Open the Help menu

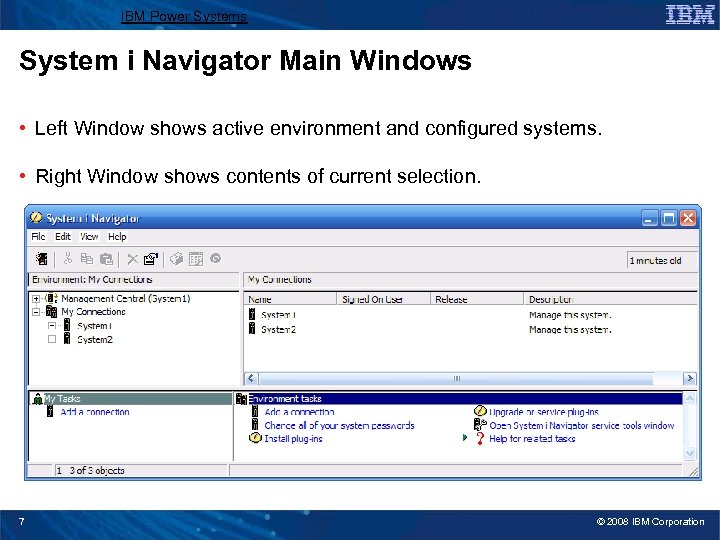pos(117,237)
